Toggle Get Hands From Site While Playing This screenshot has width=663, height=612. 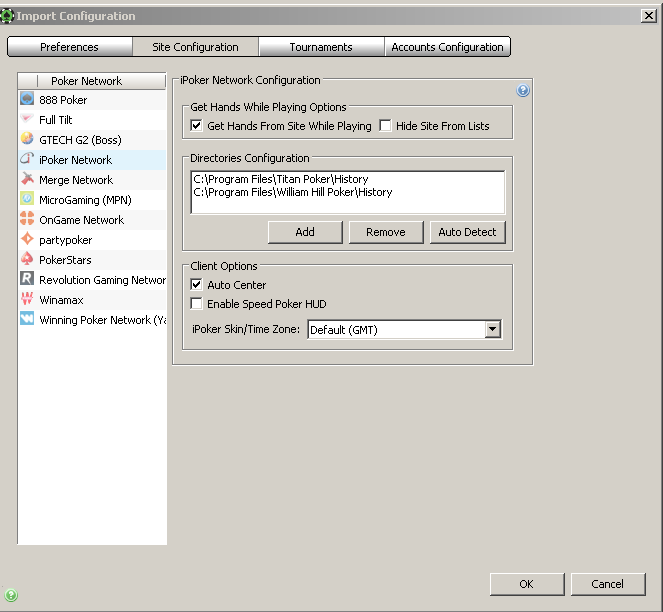pos(196,126)
